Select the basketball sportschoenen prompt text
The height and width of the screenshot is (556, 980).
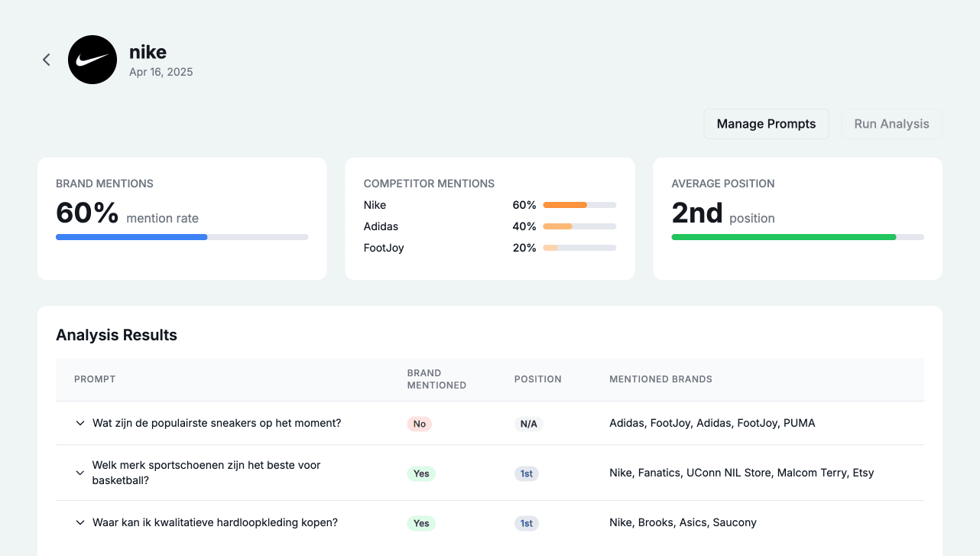[x=206, y=473]
